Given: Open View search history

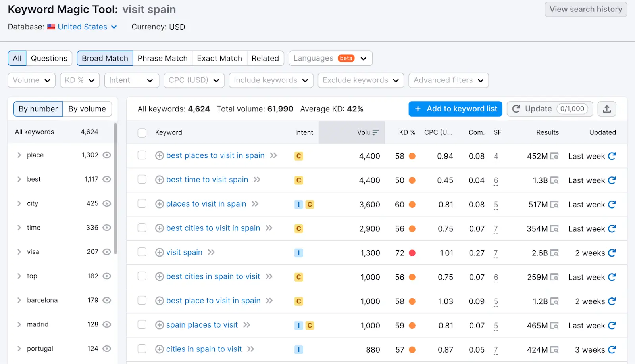Looking at the screenshot, I should (585, 9).
